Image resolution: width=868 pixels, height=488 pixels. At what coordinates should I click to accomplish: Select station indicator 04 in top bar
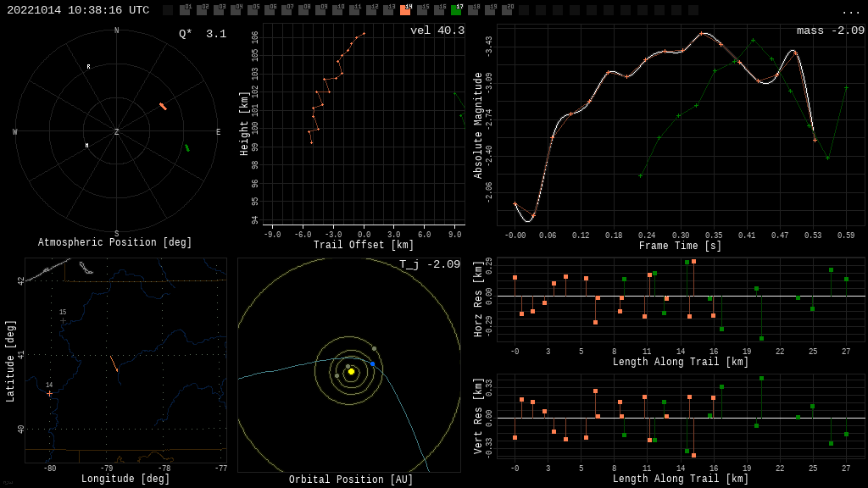[x=236, y=9]
